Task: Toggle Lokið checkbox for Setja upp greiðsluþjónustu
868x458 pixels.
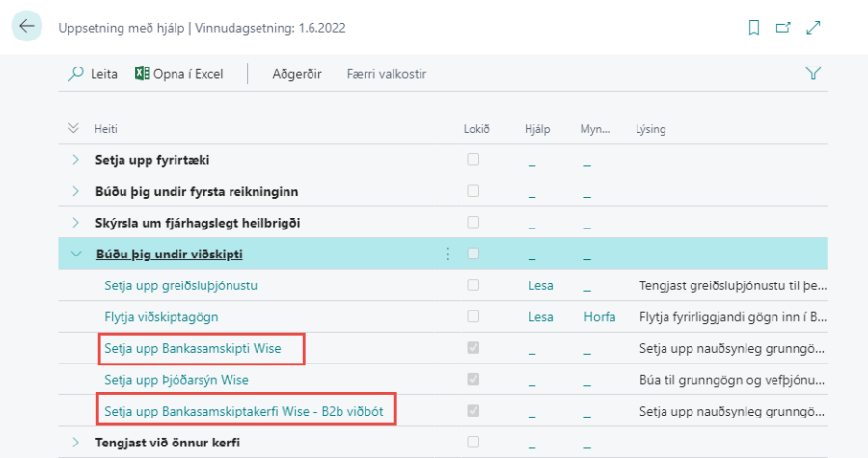Action: (474, 284)
